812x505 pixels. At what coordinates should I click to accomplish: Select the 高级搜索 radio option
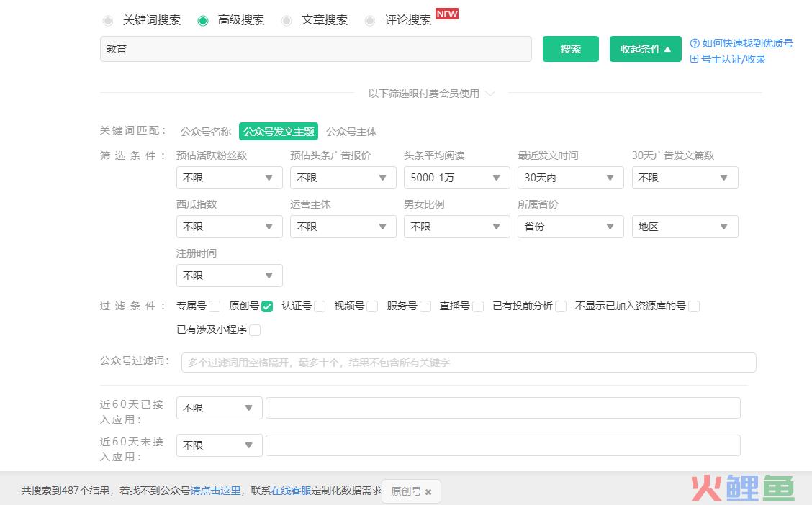(203, 21)
